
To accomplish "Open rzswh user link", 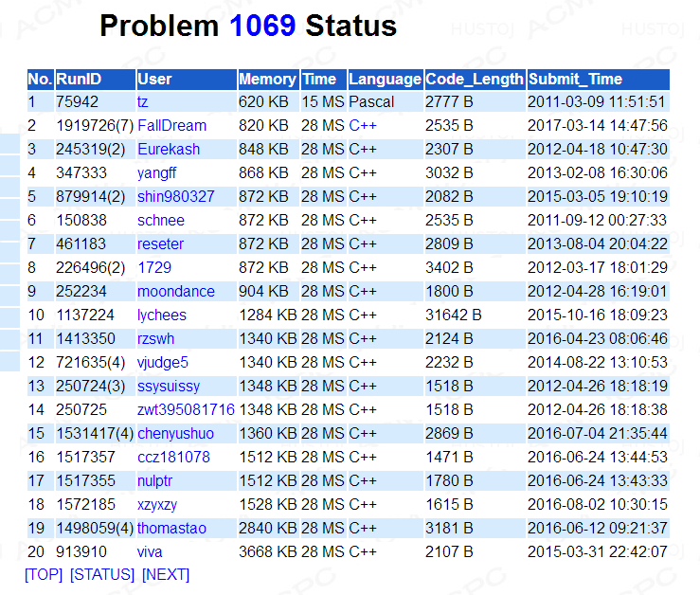I will click(155, 338).
